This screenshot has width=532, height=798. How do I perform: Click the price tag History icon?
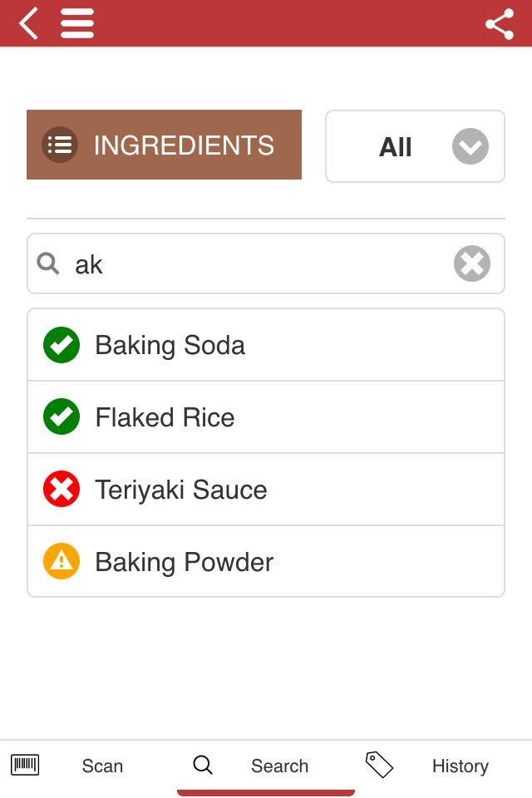(x=379, y=765)
